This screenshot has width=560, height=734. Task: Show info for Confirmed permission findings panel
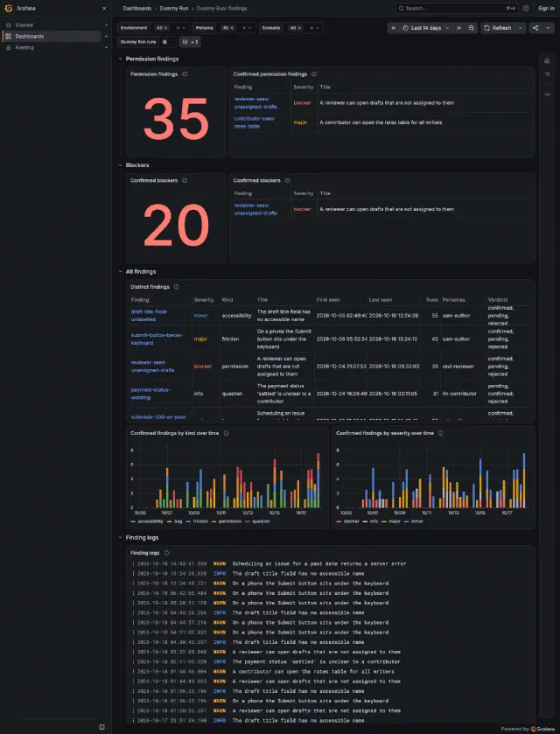click(314, 74)
